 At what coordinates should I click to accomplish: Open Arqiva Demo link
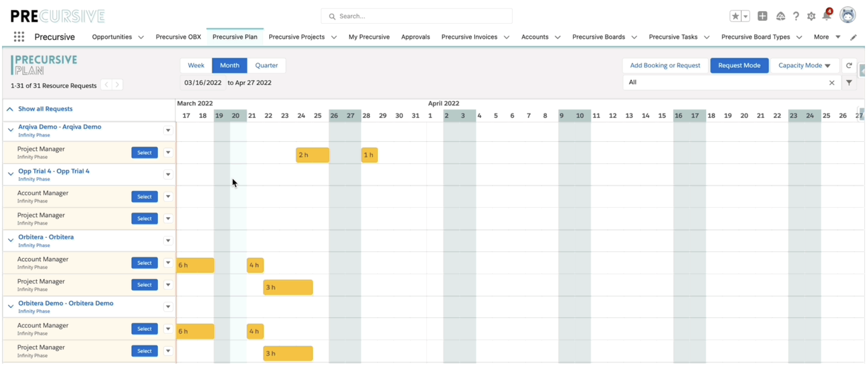click(x=60, y=127)
